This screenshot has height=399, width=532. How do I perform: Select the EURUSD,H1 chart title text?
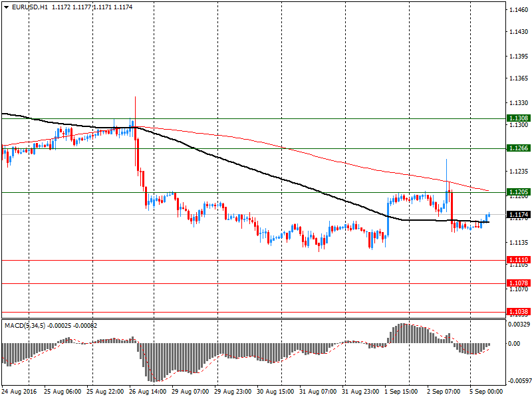click(30, 7)
